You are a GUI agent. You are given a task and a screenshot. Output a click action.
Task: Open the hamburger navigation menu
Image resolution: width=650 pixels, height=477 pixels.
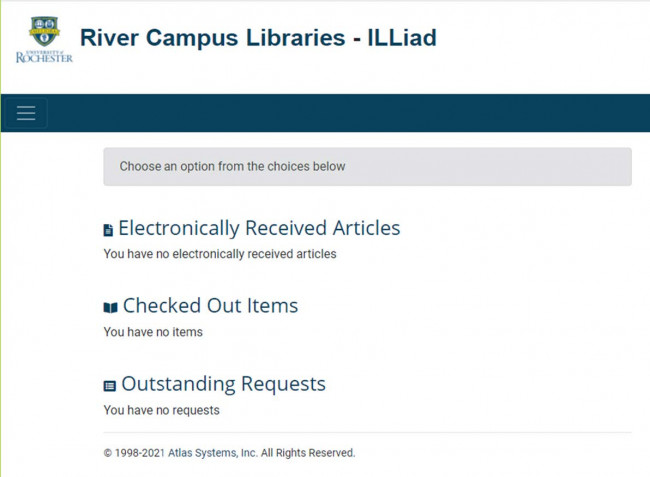coord(26,113)
